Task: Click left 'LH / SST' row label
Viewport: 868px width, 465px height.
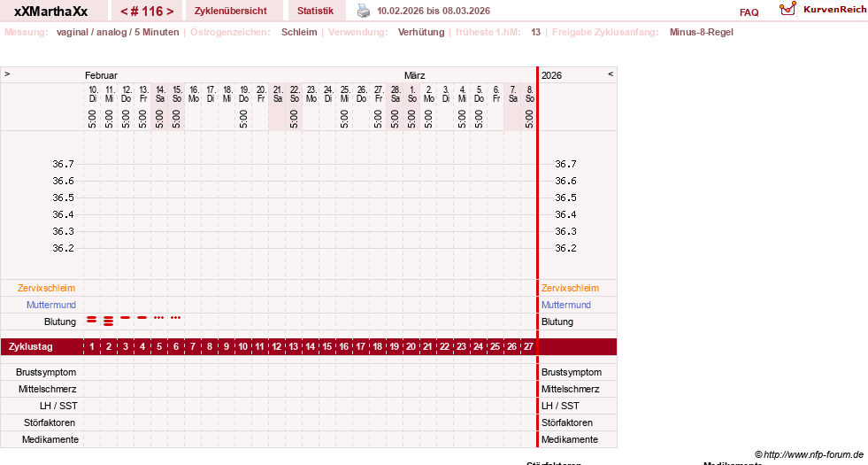Action: point(58,407)
